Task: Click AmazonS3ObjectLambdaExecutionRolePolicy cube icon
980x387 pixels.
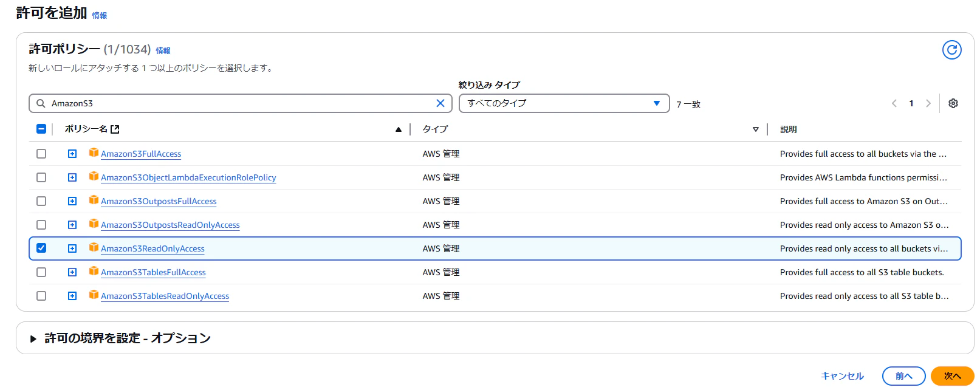Action: coord(94,176)
